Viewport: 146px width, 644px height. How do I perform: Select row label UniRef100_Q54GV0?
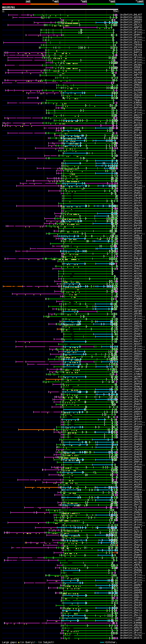point(131,206)
